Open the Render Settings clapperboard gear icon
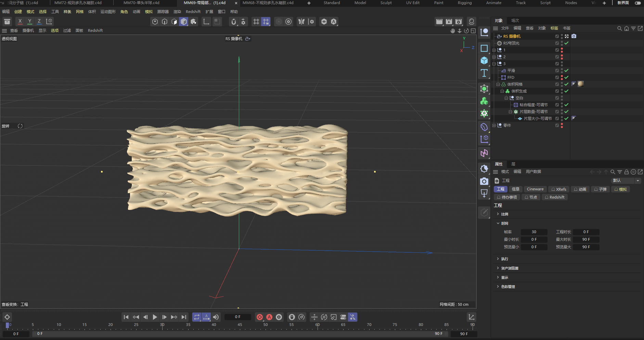 459,22
